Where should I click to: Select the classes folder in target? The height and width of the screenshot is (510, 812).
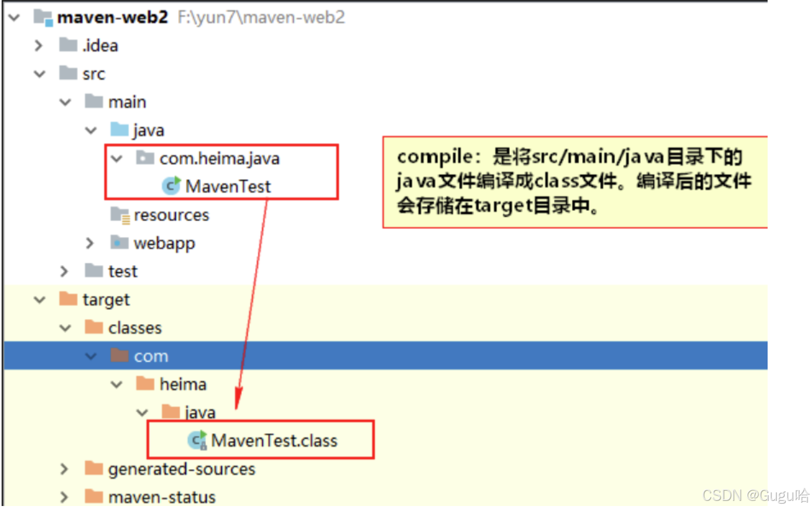[135, 327]
